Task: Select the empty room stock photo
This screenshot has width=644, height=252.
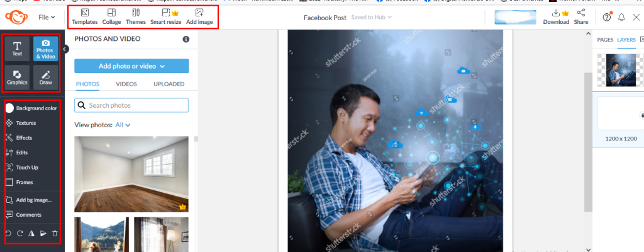Action: click(x=131, y=174)
